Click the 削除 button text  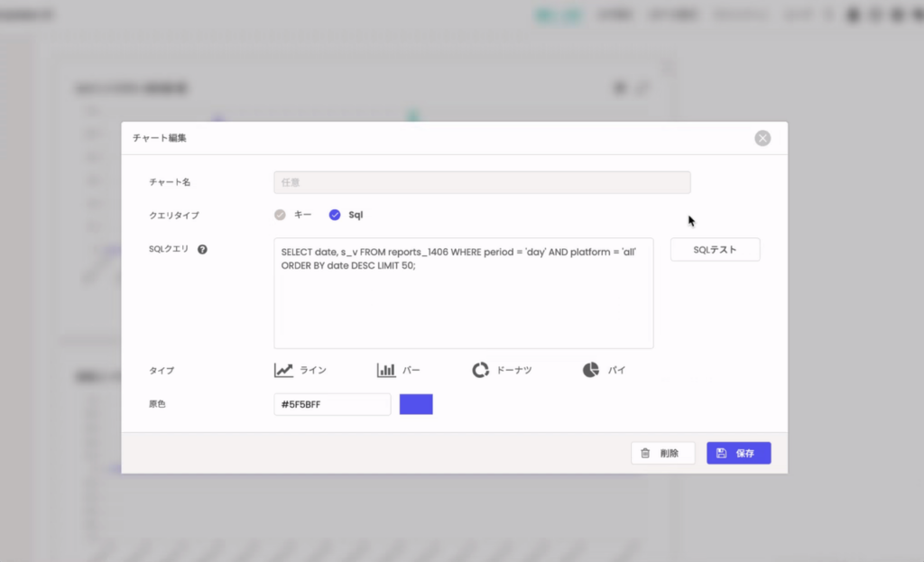click(669, 453)
